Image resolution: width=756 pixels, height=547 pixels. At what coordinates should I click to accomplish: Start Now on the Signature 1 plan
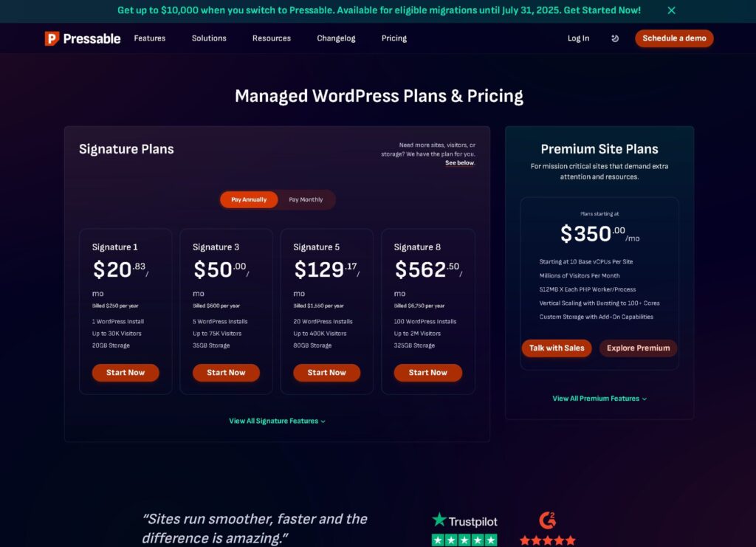tap(126, 373)
